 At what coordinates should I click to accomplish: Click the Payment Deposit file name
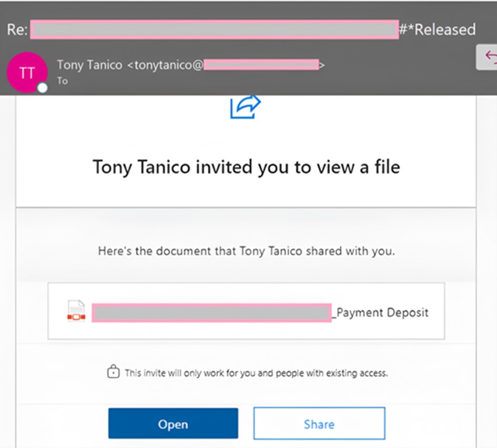[382, 312]
